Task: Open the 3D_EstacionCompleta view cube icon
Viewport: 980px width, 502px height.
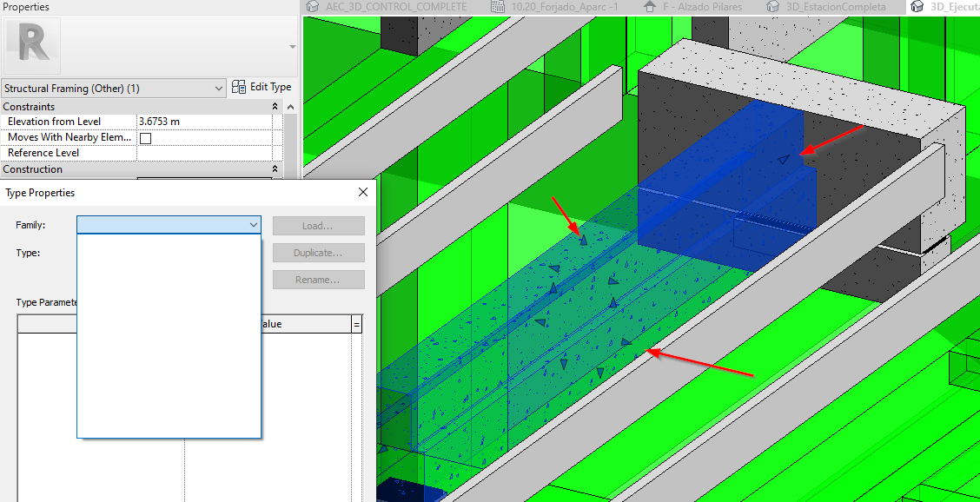Action: click(x=772, y=7)
